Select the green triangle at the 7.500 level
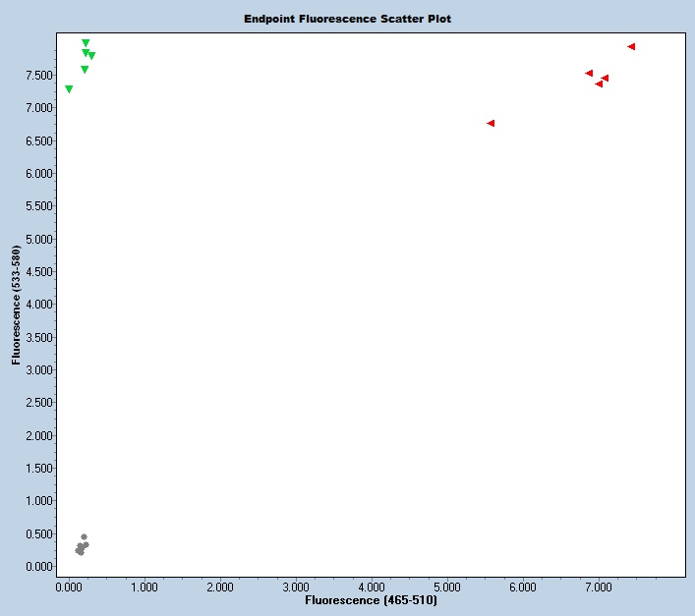 click(x=85, y=70)
